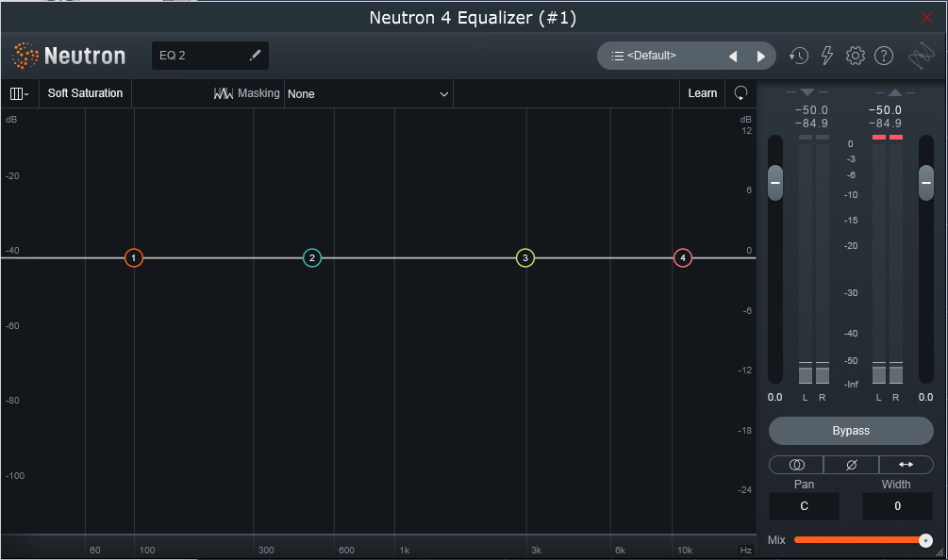Click the input gain slider handle
948x560 pixels.
[x=775, y=183]
